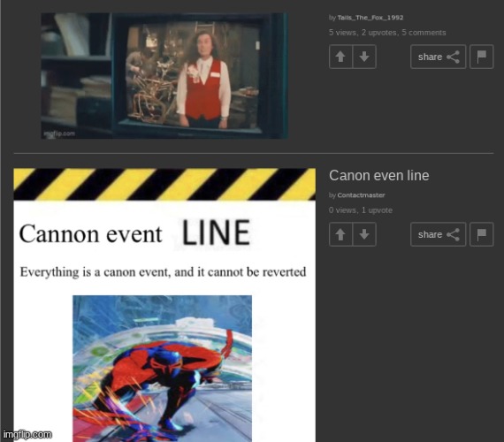Downvote the Canon even line post
The width and height of the screenshot is (504, 442).
[x=364, y=234]
